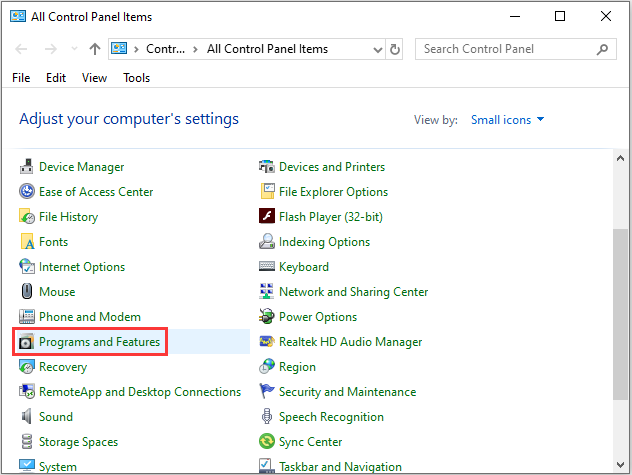
Task: Open the Recovery link
Action: point(63,367)
